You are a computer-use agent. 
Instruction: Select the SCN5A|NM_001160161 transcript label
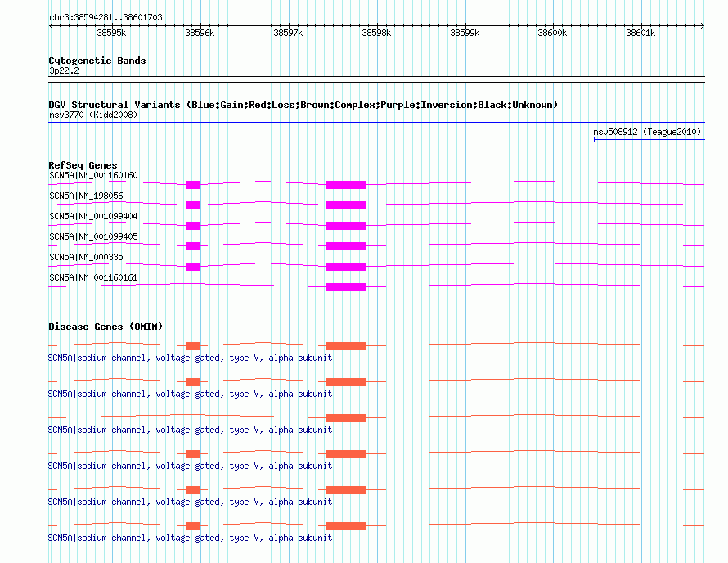click(93, 277)
